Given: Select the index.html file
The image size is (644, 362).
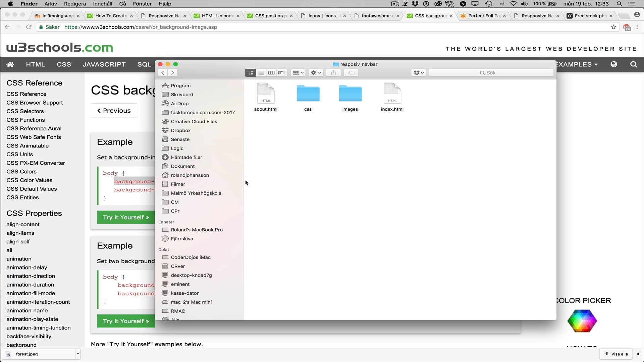Looking at the screenshot, I should coord(392,97).
